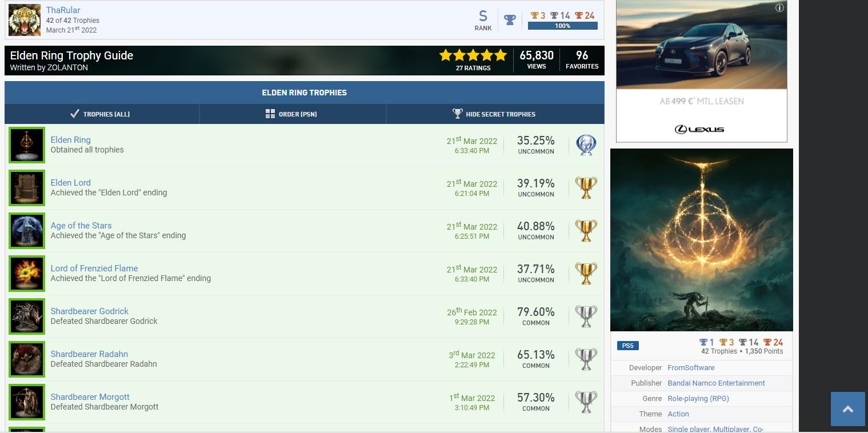This screenshot has width=868, height=433.
Task: Click ThaRular's tiger avatar image
Action: coord(25,20)
